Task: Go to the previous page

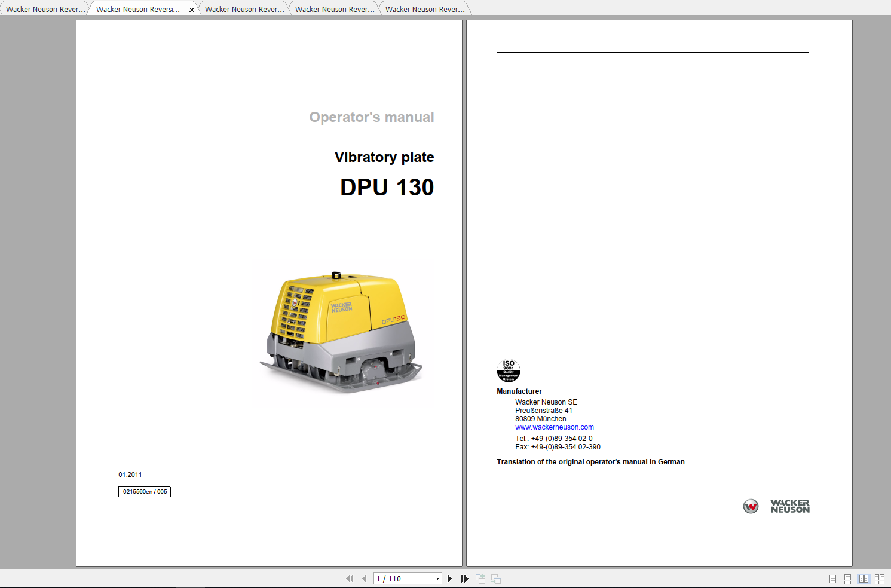Action: tap(364, 578)
